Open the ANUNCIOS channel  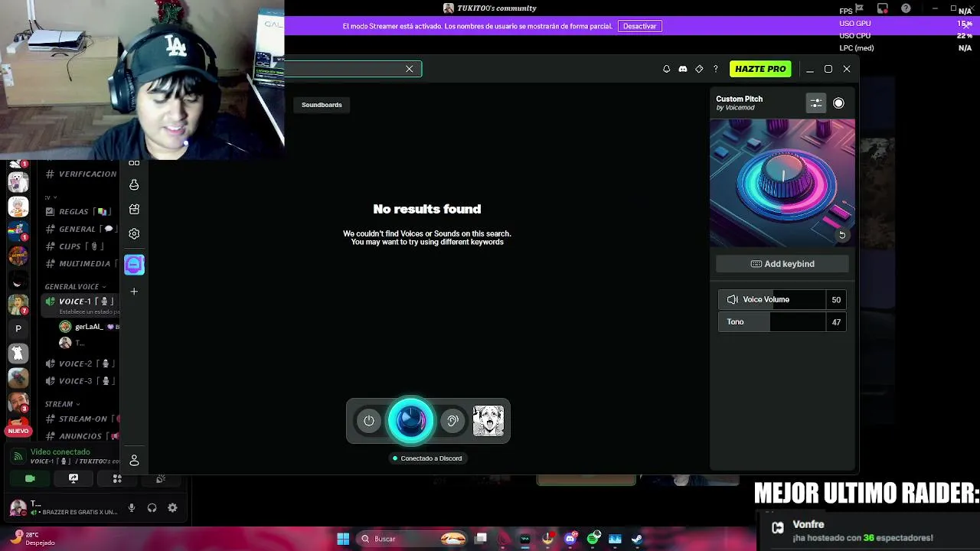pos(81,436)
